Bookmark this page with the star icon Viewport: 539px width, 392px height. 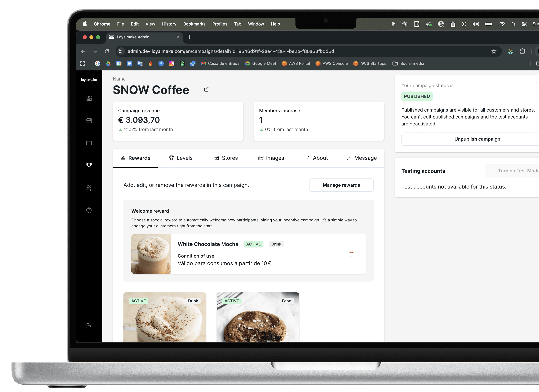coord(494,51)
